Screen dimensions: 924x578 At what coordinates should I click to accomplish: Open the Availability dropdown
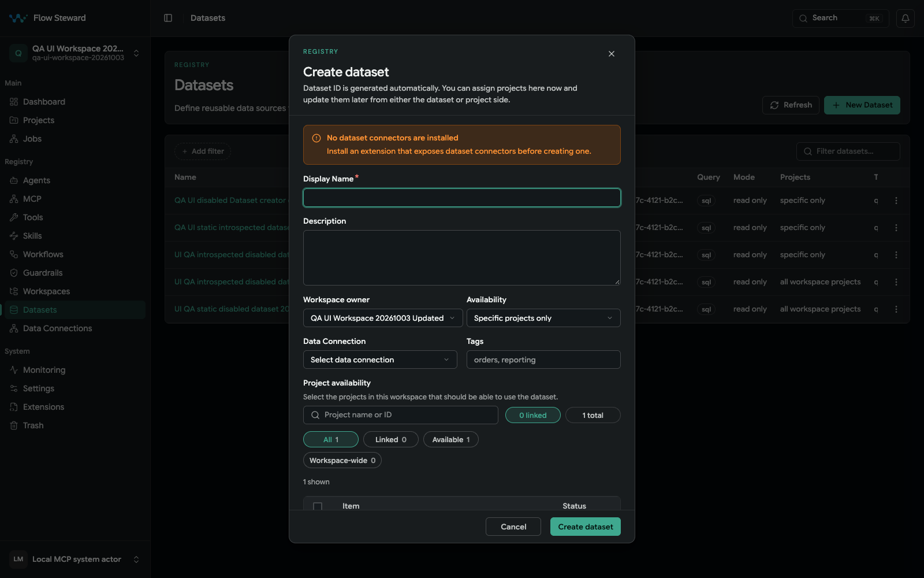543,318
